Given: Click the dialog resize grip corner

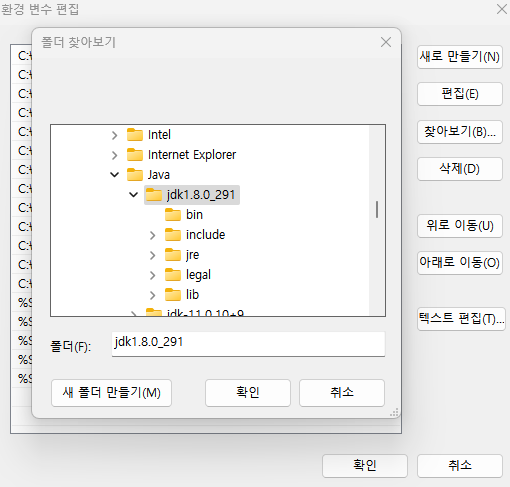Looking at the screenshot, I should (x=394, y=412).
